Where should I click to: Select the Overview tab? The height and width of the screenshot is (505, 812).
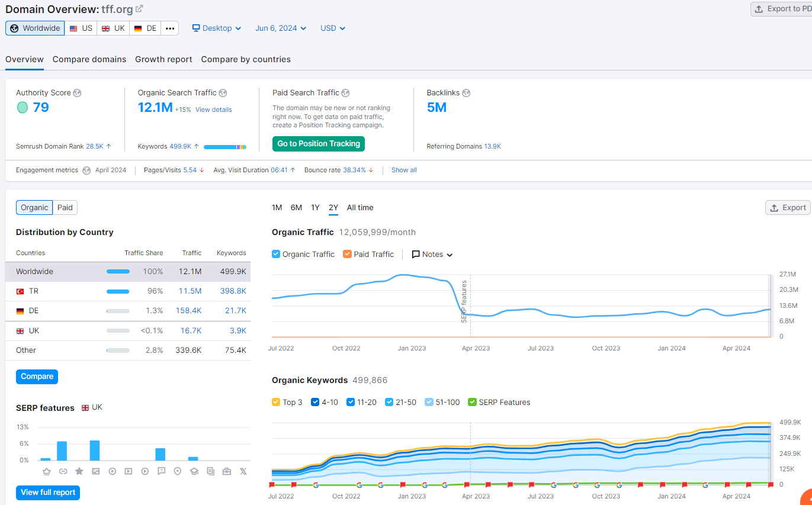click(x=24, y=59)
